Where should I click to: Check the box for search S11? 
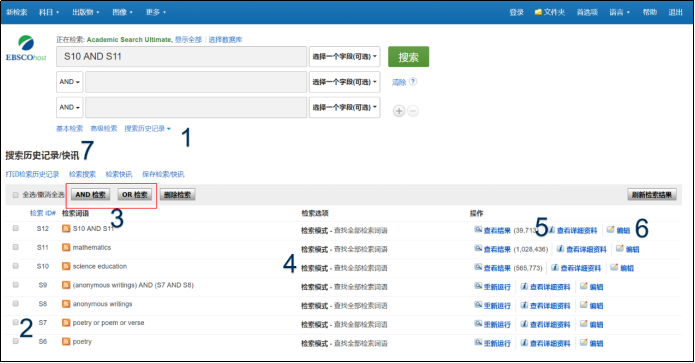[16, 247]
